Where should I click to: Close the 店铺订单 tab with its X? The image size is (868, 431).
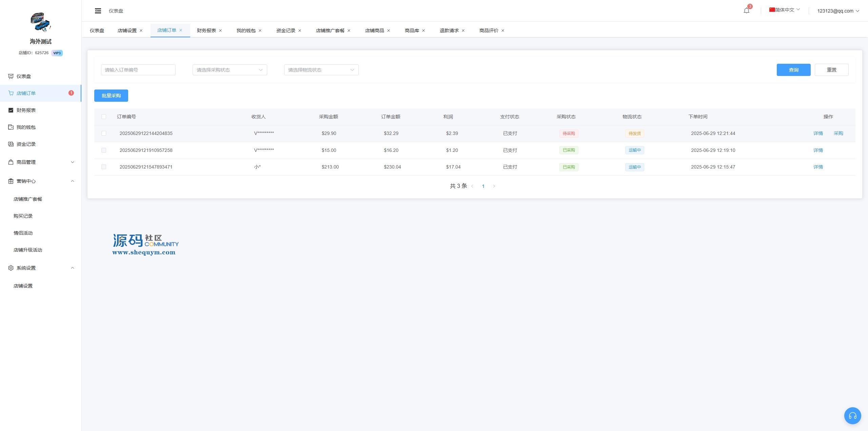pyautogui.click(x=181, y=30)
